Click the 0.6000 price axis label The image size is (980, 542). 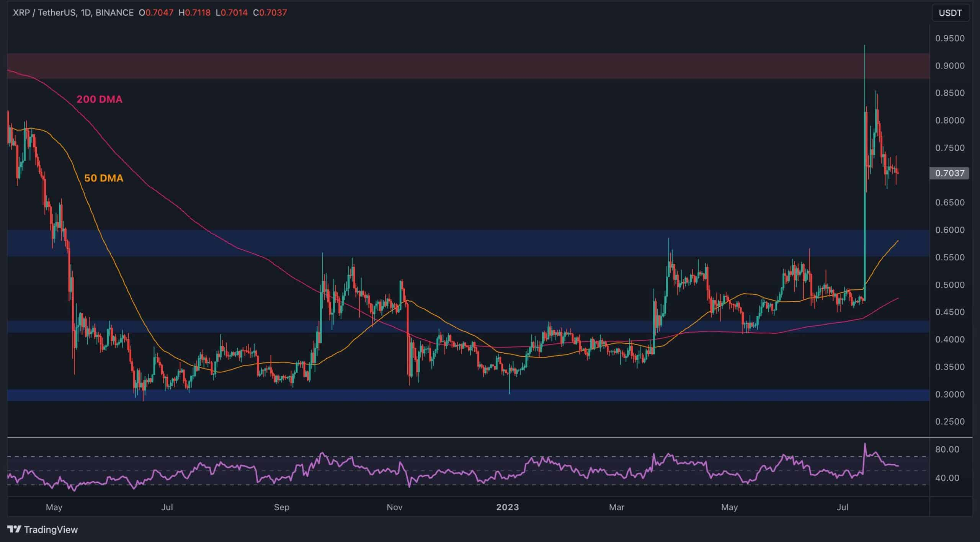tap(950, 230)
